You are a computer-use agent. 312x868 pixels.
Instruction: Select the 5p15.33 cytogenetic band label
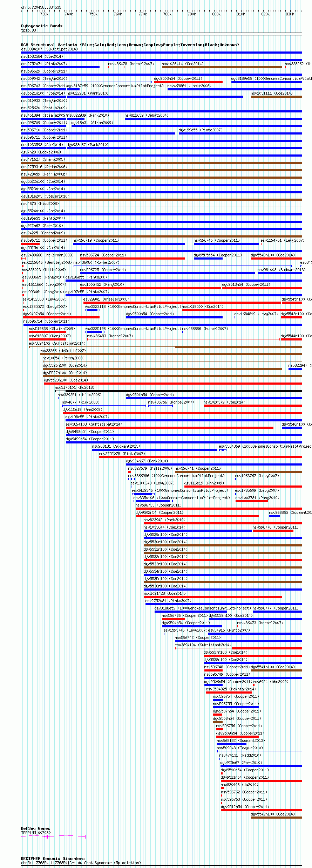click(28, 30)
